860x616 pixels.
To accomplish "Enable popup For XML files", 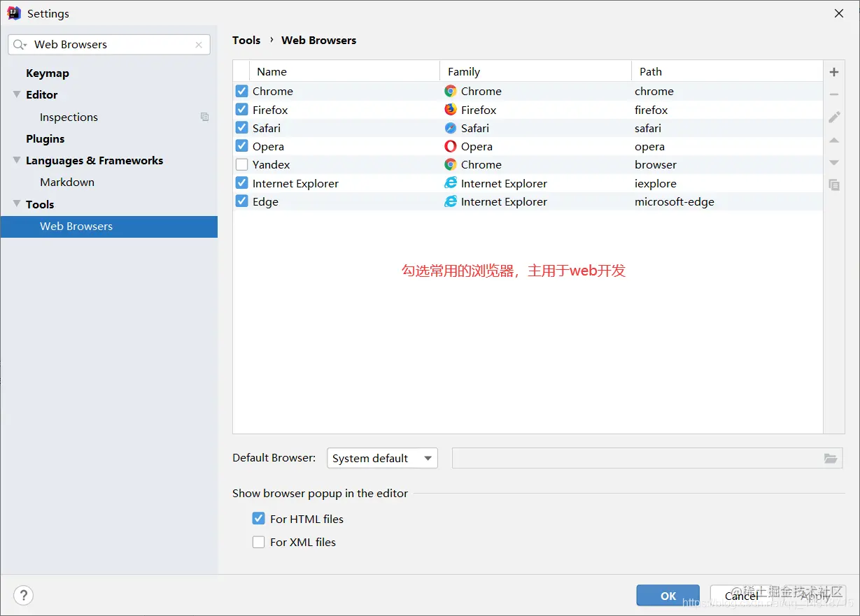I will (259, 542).
